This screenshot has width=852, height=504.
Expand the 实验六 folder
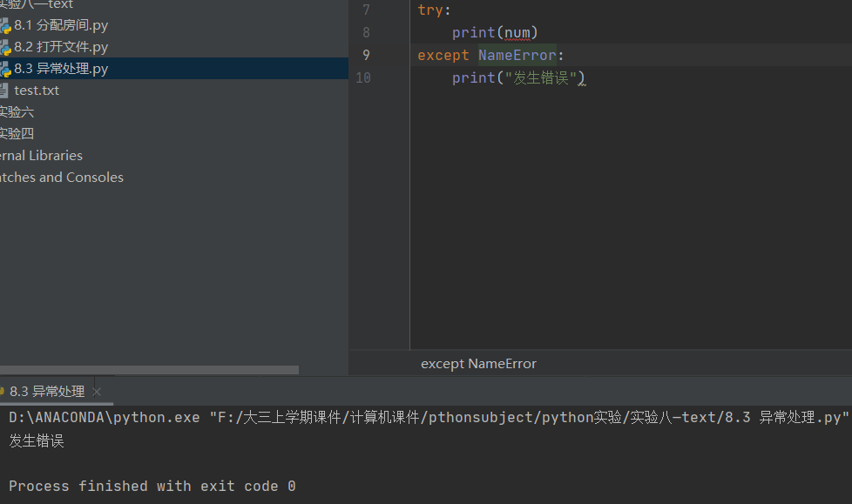tap(17, 112)
